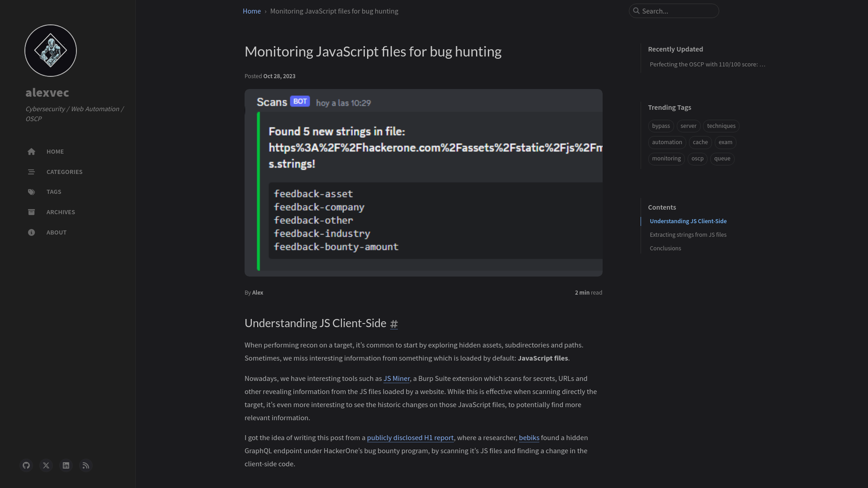Click the Categories icon in sidebar
868x488 pixels.
point(32,172)
